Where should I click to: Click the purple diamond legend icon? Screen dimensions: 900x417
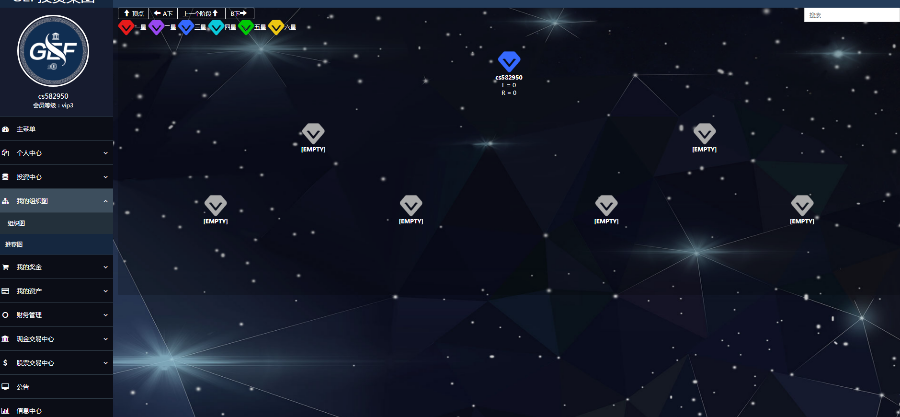tap(156, 27)
